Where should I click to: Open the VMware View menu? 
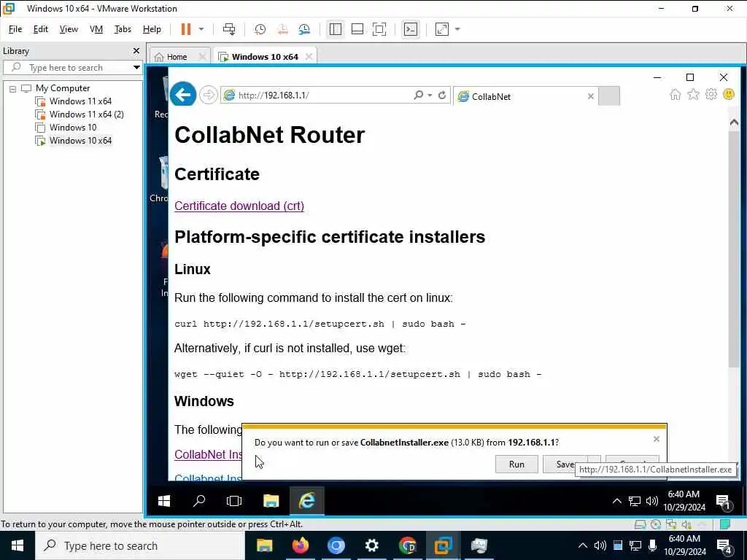tap(69, 29)
